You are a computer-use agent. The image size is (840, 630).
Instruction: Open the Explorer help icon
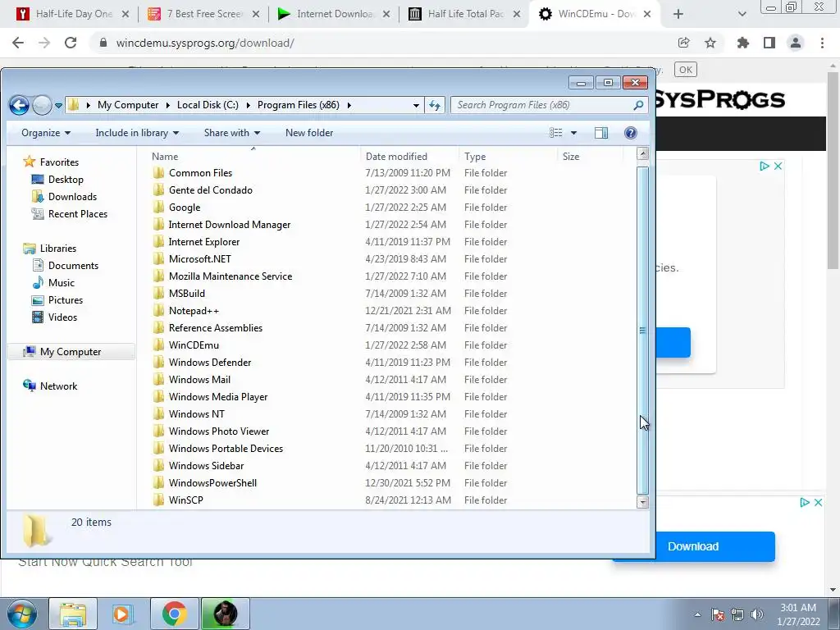(x=631, y=133)
